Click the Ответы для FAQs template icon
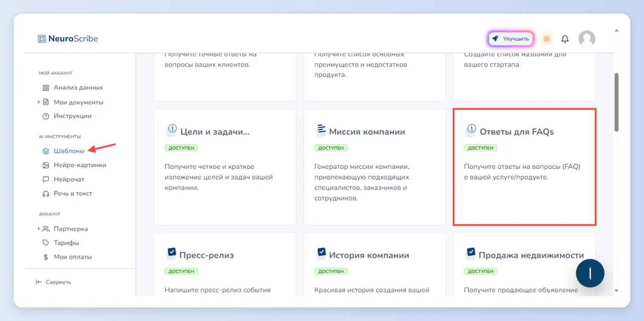This screenshot has height=321, width=644. tap(471, 130)
